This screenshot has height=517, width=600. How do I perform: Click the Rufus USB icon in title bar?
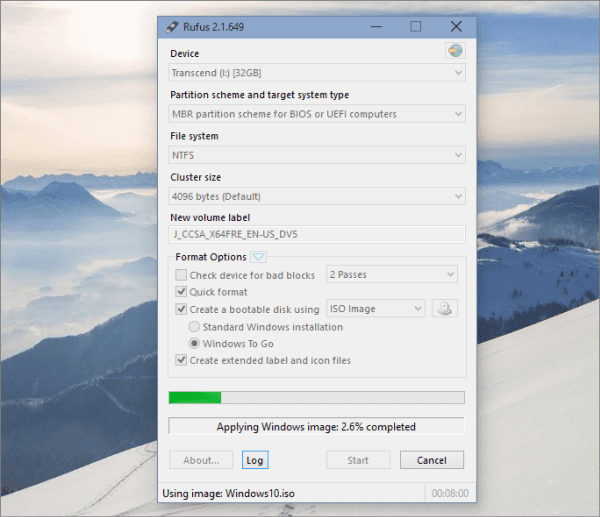(x=172, y=27)
